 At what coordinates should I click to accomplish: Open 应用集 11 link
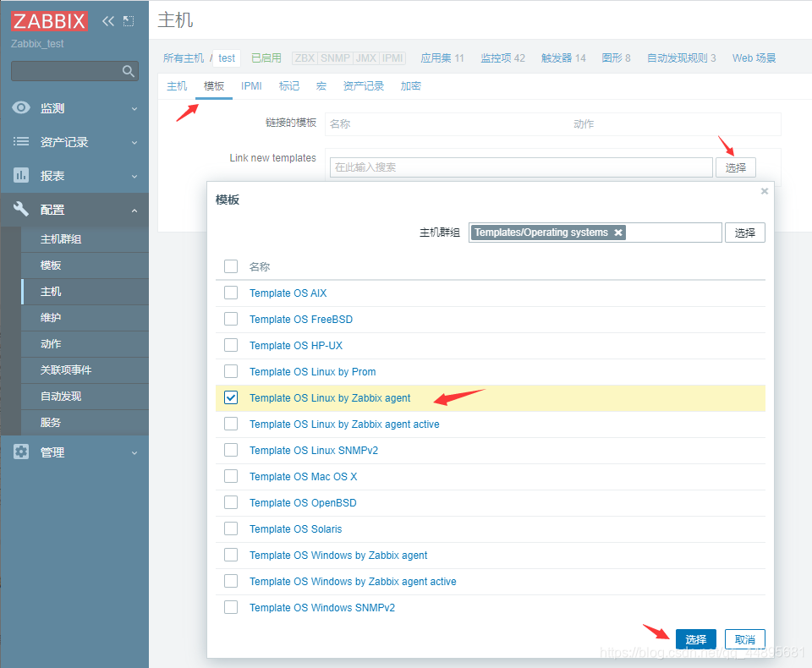click(442, 58)
